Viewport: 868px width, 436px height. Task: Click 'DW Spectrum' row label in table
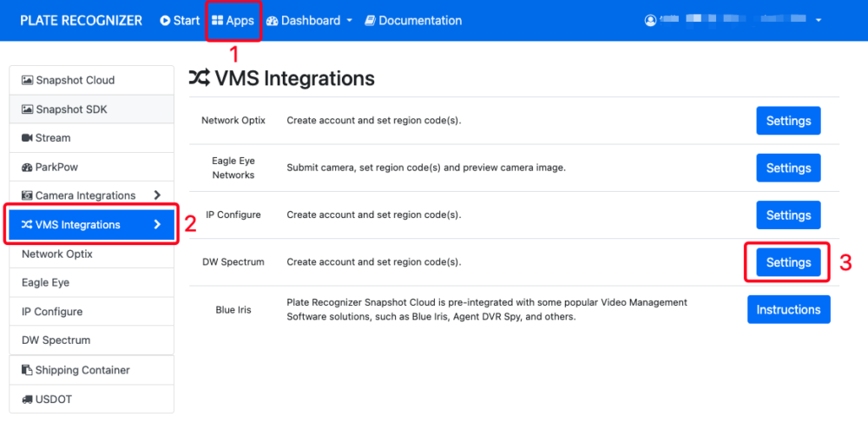click(x=233, y=262)
